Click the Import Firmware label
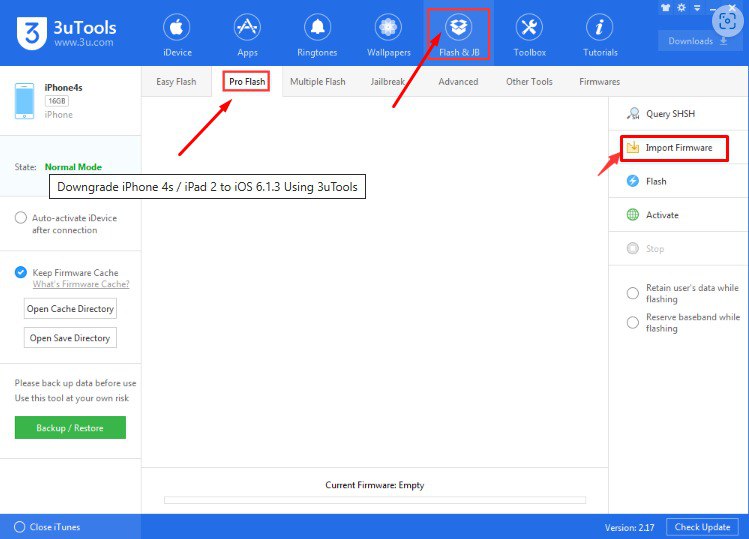The height and width of the screenshot is (539, 749). (679, 148)
